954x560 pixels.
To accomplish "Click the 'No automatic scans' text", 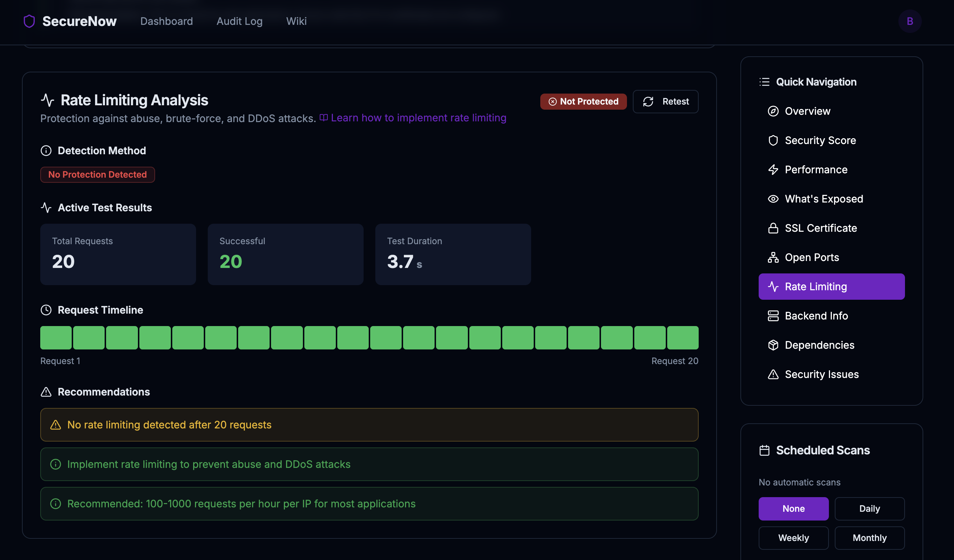I will coord(800,482).
